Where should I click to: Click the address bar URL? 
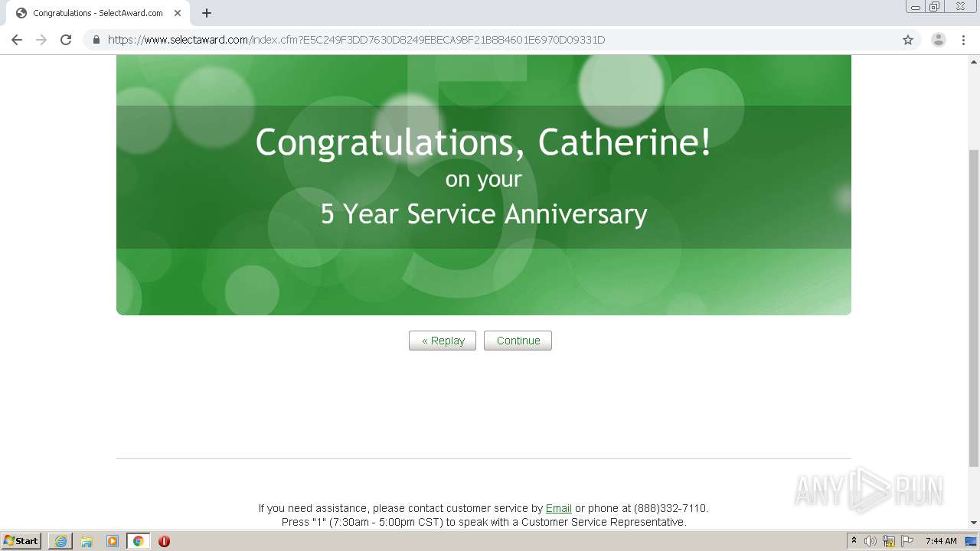356,40
